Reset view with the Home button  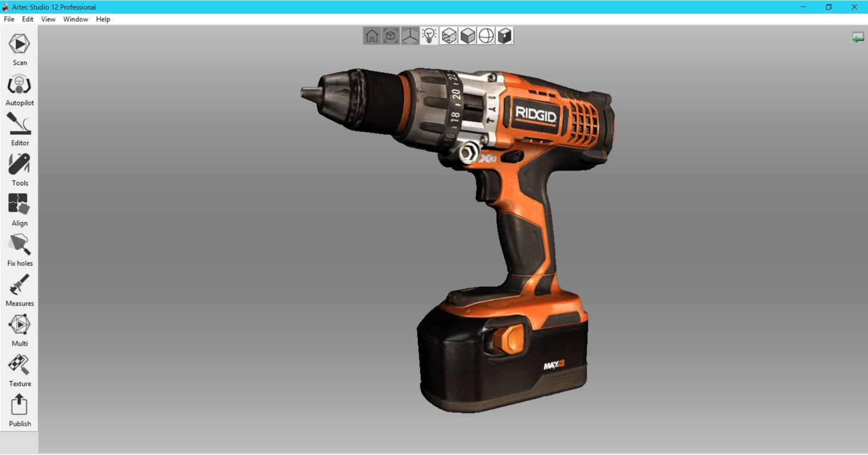click(372, 36)
